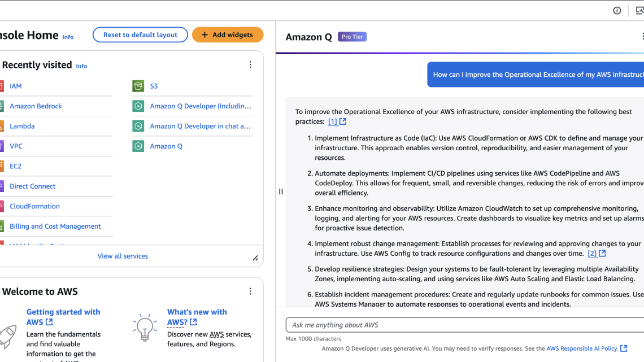
Task: Click 'Welcome to AWS' widget heading
Action: (x=40, y=291)
